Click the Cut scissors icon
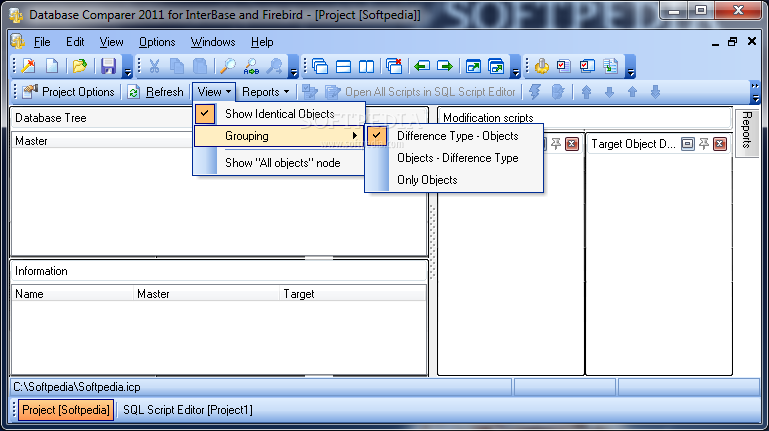Image resolution: width=769 pixels, height=431 pixels. (154, 66)
